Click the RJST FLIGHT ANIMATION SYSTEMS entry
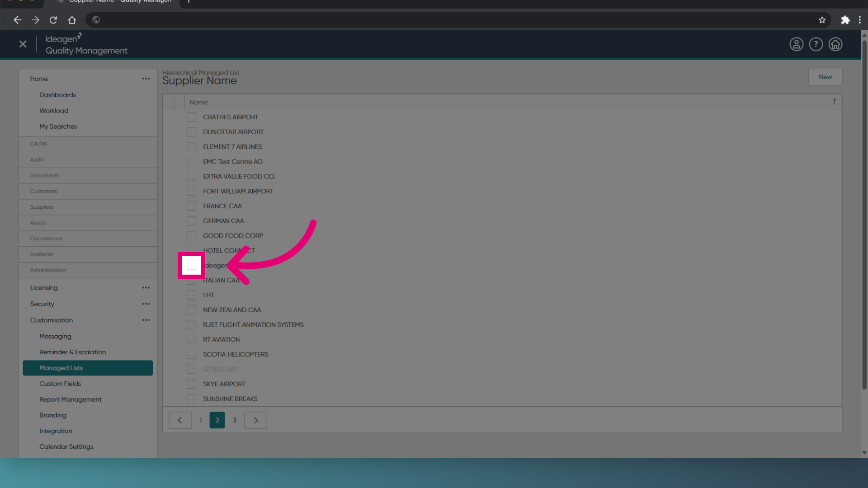This screenshot has height=488, width=868. (x=253, y=325)
